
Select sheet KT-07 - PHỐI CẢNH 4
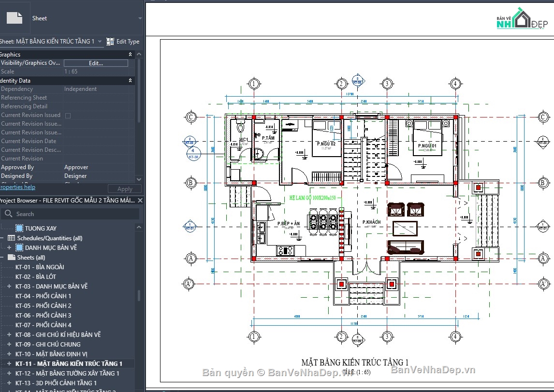(43, 325)
